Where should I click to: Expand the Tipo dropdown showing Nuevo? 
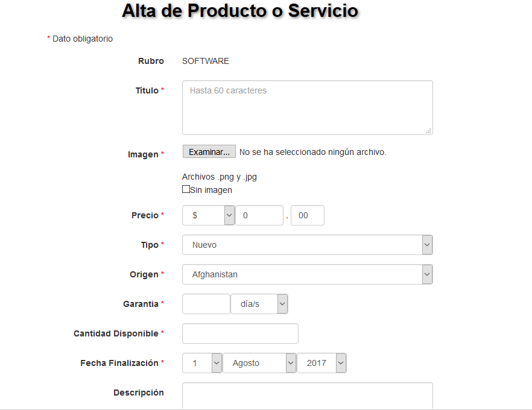point(308,245)
